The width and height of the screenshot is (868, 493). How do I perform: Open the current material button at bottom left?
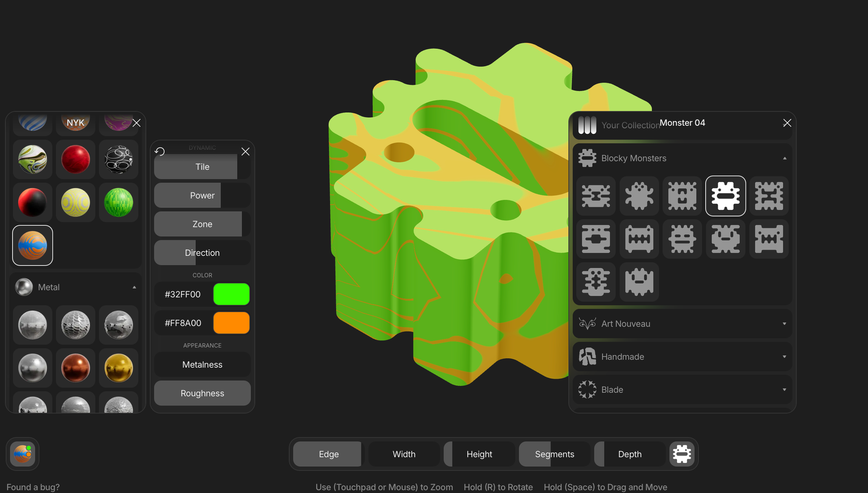23,454
